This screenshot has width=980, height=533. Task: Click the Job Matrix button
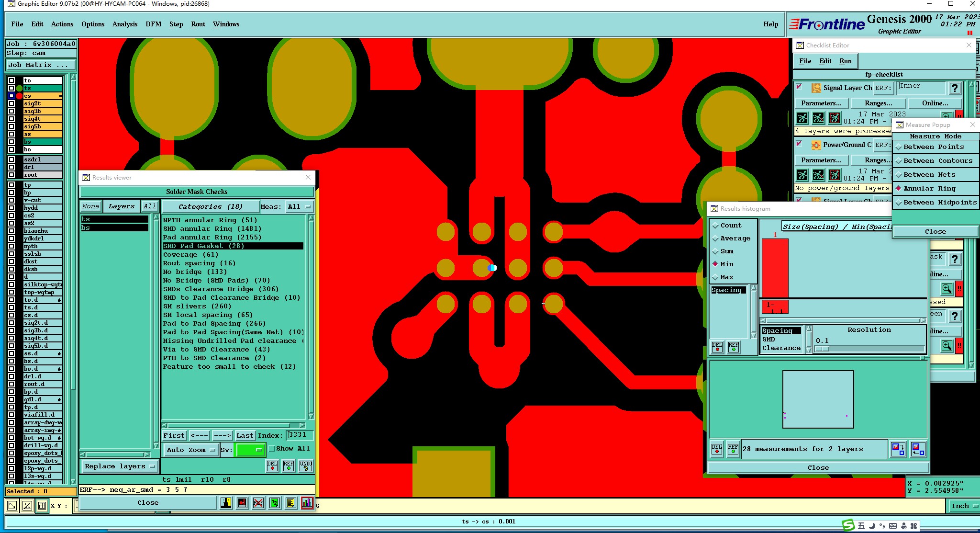tap(41, 65)
